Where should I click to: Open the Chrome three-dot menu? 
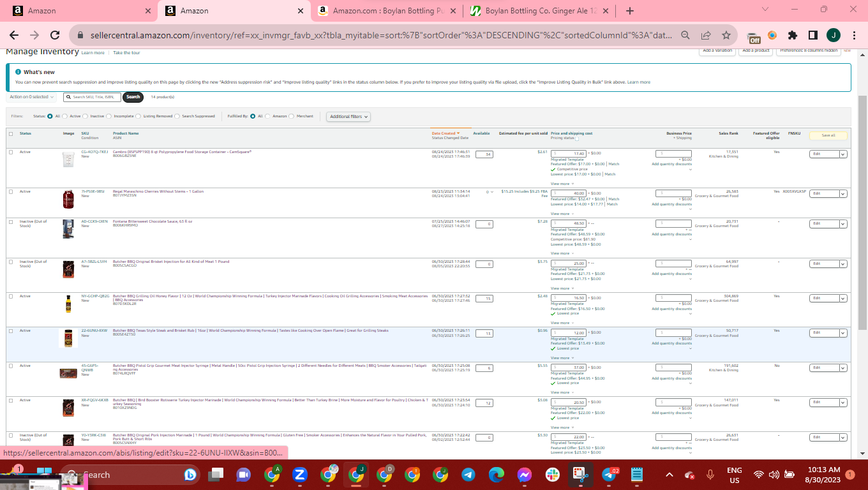[x=854, y=35]
